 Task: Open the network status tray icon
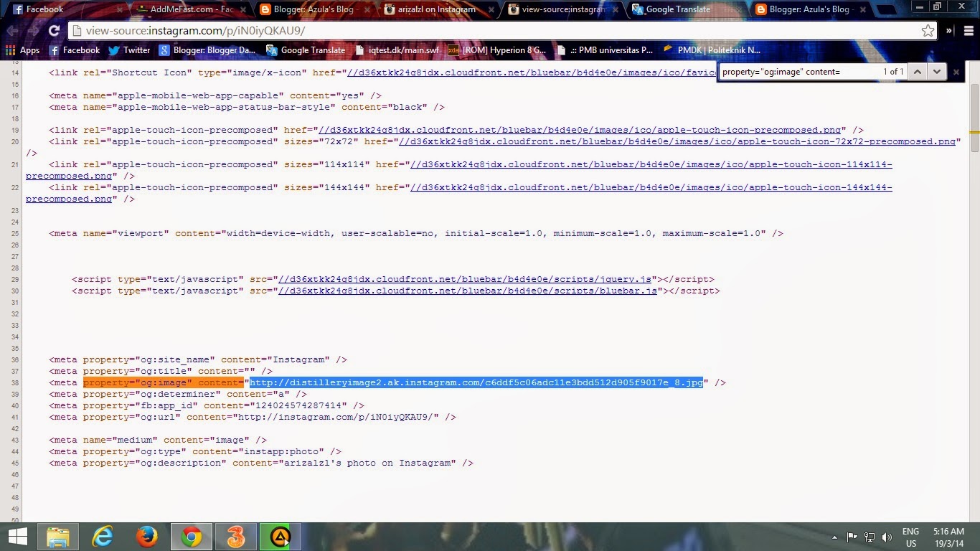870,537
